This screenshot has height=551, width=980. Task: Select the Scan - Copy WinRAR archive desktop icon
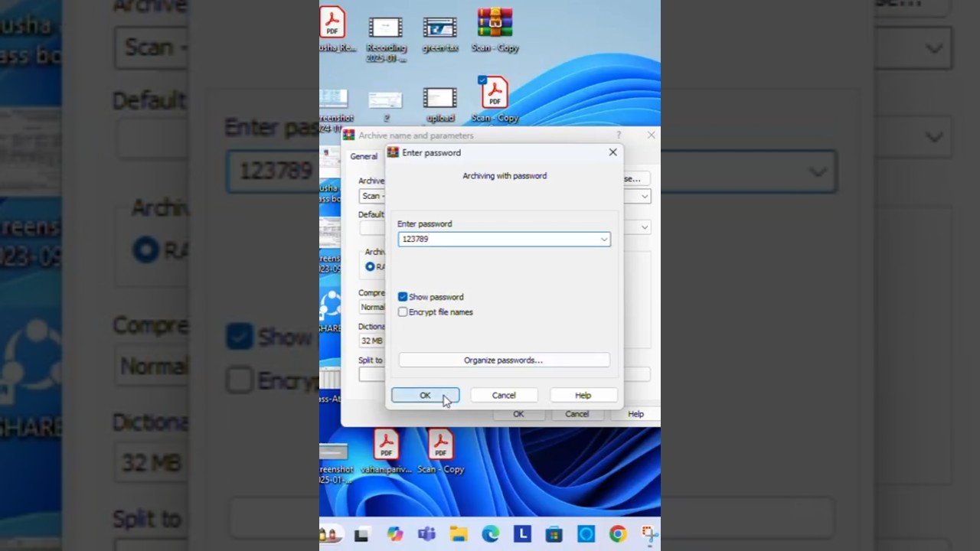[x=495, y=31]
